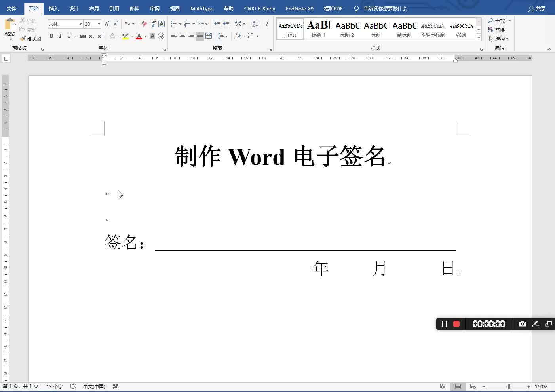Image resolution: width=555 pixels, height=392 pixels.
Task: Open the shading paint bucket dropdown arrow
Action: 244,36
